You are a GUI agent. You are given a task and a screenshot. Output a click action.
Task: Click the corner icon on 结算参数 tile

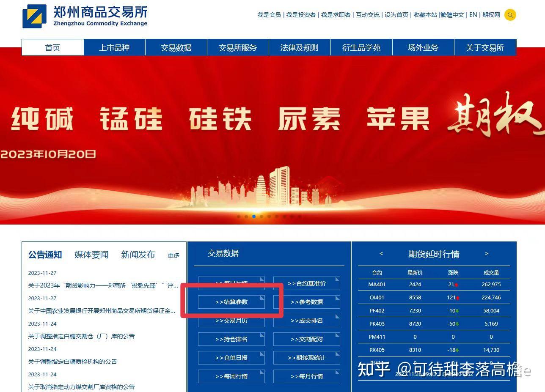pos(261,297)
